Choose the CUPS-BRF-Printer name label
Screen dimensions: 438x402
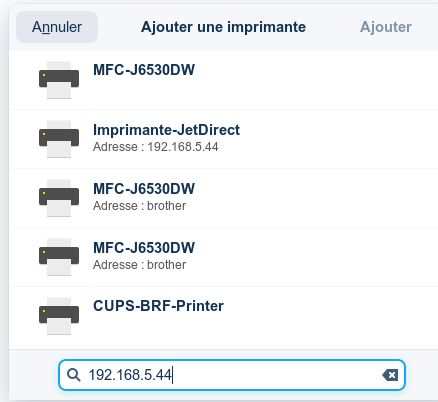158,306
